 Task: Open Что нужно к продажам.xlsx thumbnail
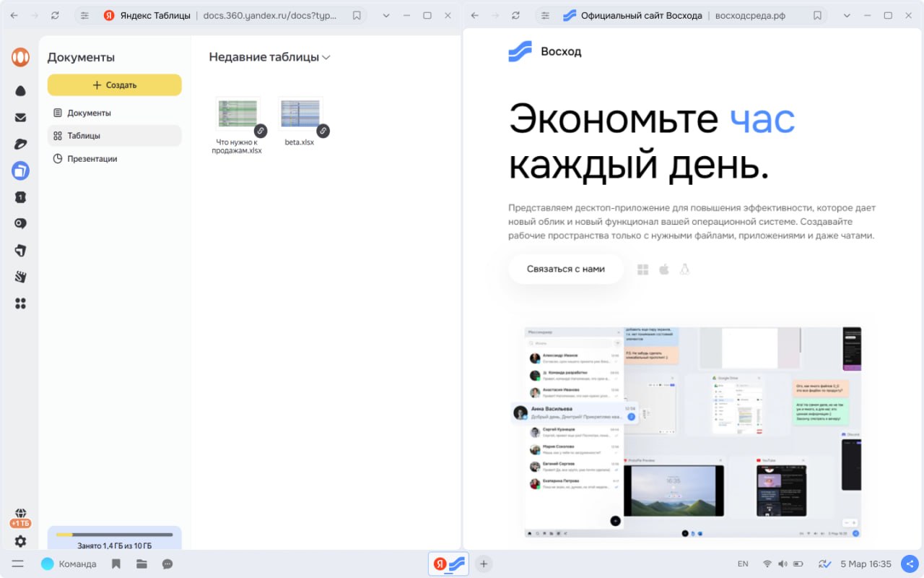237,113
